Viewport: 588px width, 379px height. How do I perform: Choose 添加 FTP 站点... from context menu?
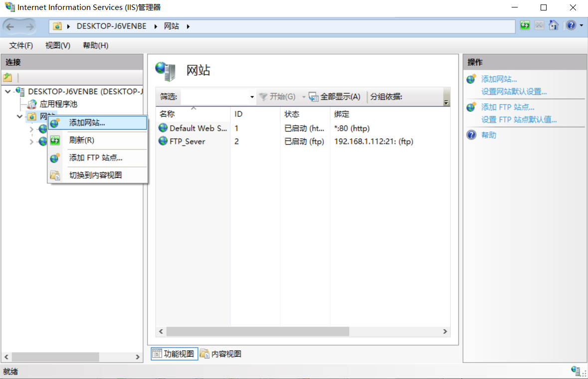pyautogui.click(x=97, y=158)
